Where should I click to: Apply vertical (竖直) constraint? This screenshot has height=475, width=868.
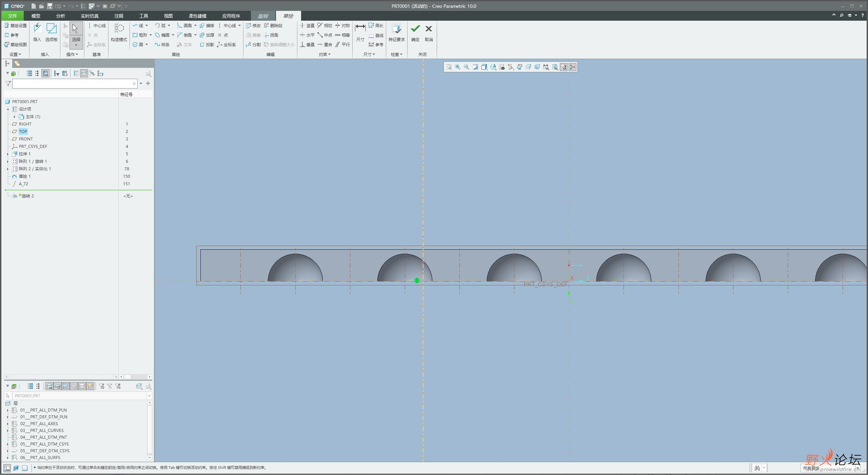tap(307, 25)
